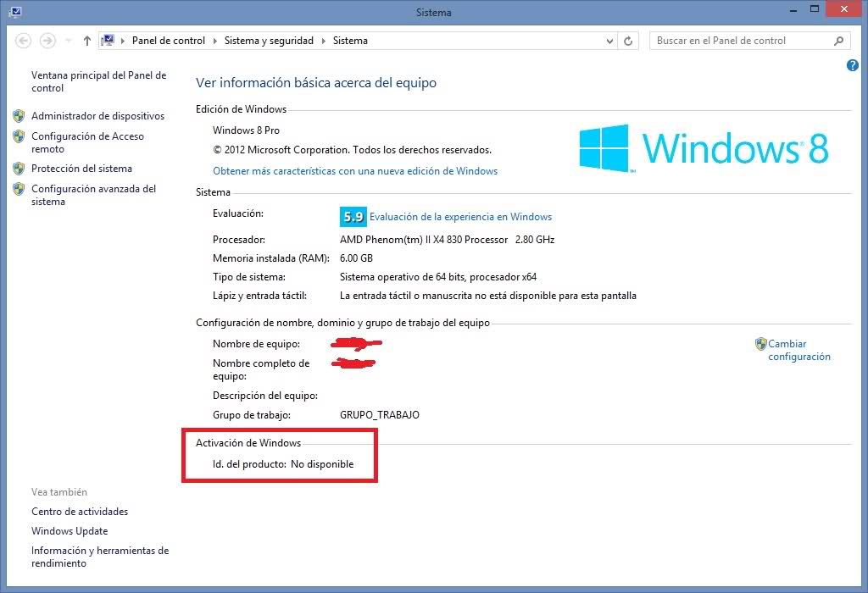Click the Back navigation arrow

[23, 41]
